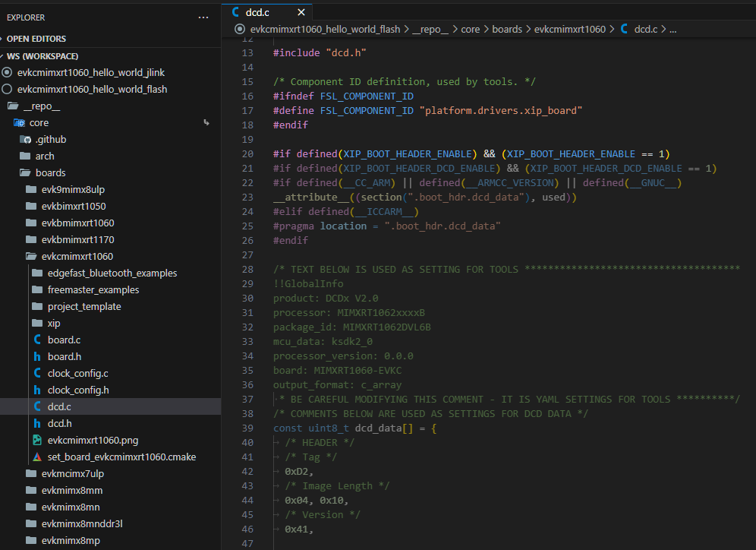Image resolution: width=756 pixels, height=550 pixels.
Task: Open board.c via its C file icon
Action: (x=37, y=340)
